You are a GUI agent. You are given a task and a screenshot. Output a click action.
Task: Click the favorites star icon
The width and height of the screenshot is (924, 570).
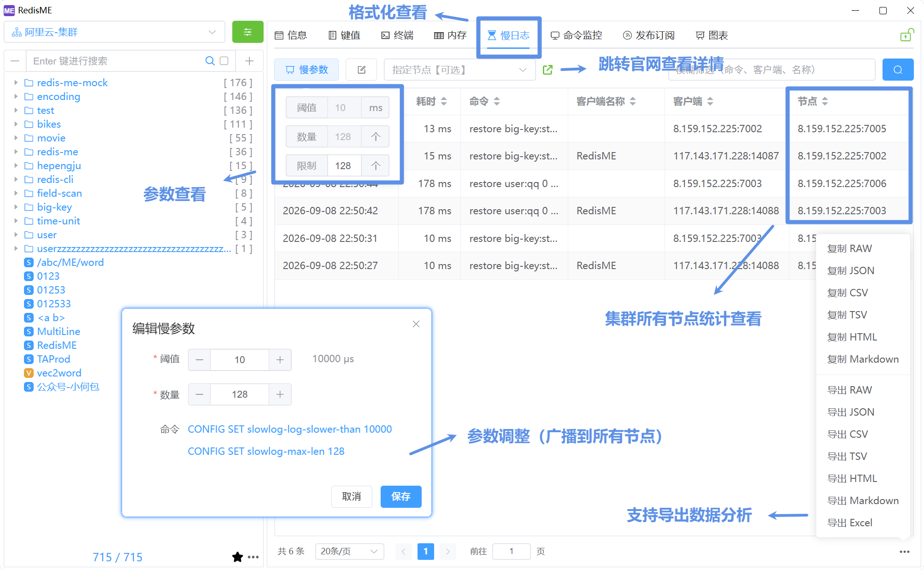[x=237, y=557]
